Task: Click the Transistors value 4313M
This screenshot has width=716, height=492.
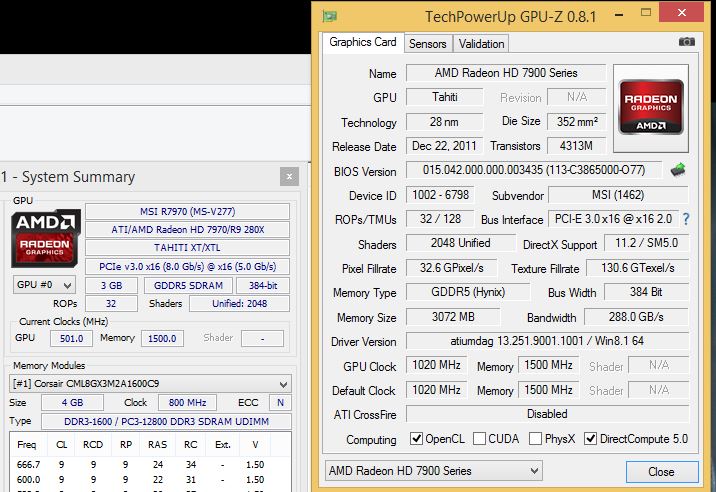Action: (577, 146)
